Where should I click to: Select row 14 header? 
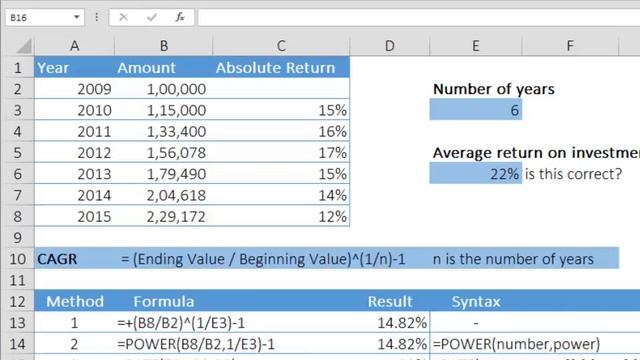click(17, 344)
